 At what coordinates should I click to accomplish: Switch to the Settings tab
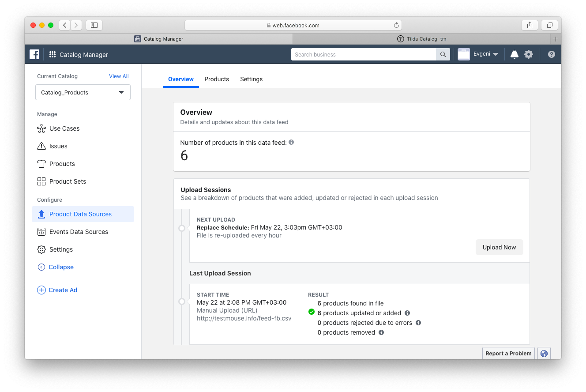click(252, 79)
